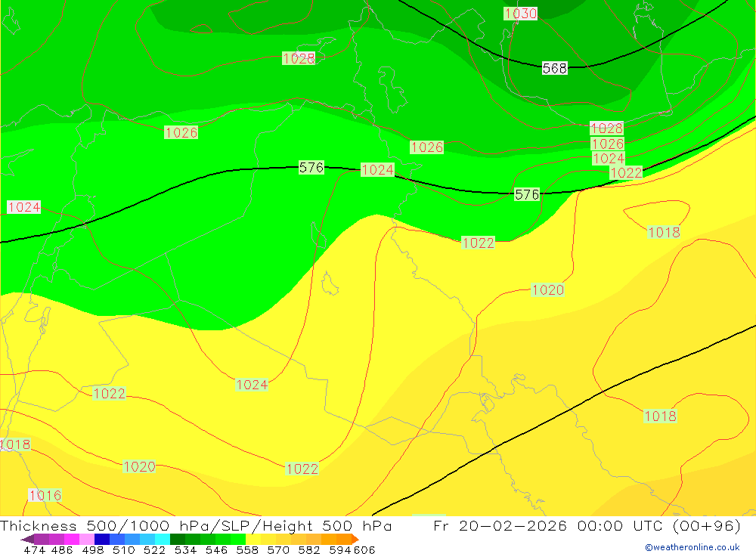Click the 1022 label near bottom center

pyautogui.click(x=302, y=469)
